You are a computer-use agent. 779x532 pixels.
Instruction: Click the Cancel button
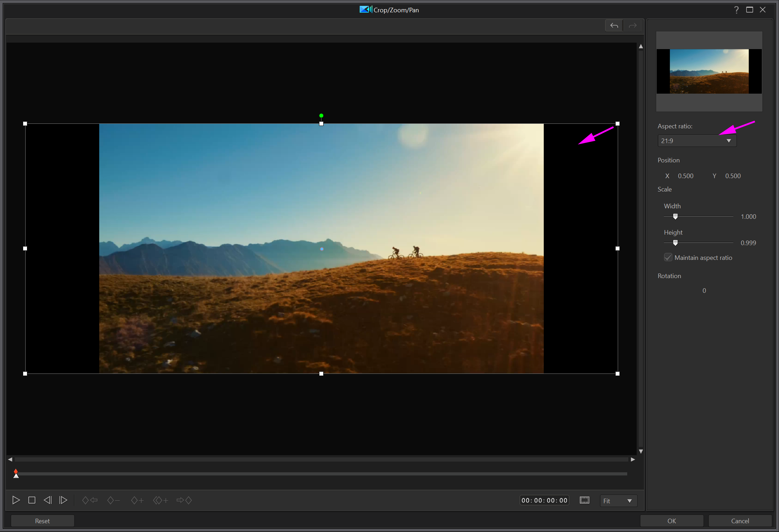pos(740,521)
